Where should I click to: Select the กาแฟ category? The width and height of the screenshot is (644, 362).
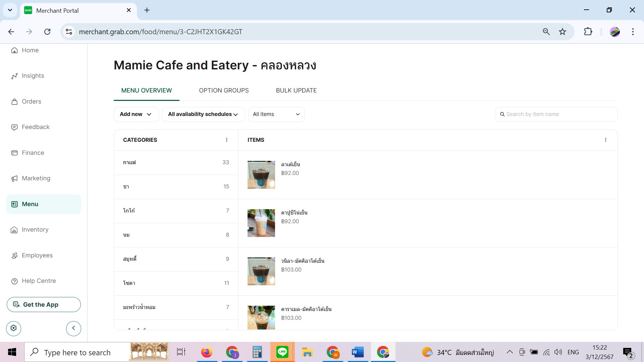click(176, 163)
